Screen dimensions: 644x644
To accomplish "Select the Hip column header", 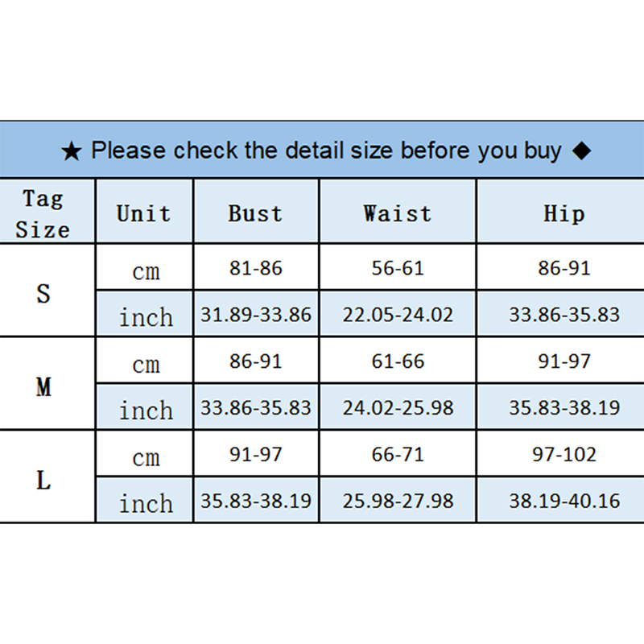I will click(563, 213).
